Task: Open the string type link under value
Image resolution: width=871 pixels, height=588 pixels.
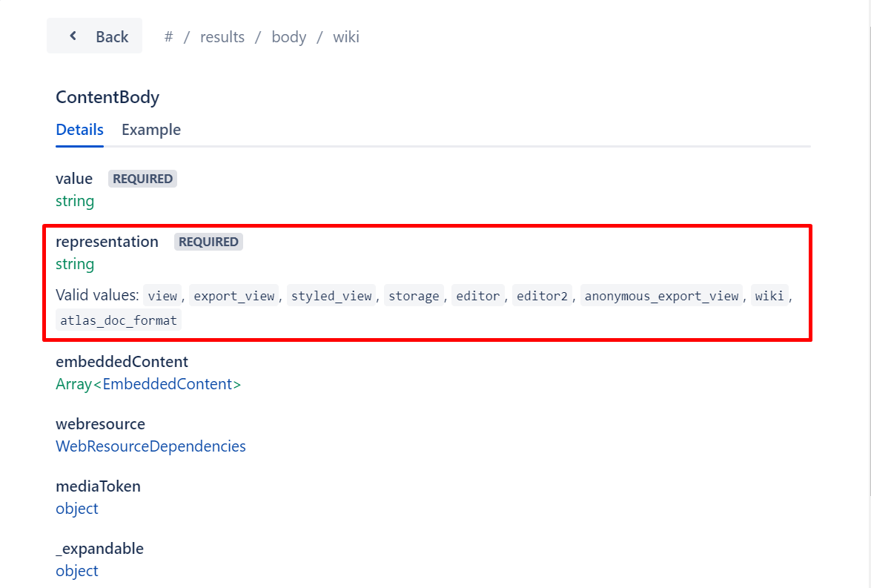Action: (74, 200)
